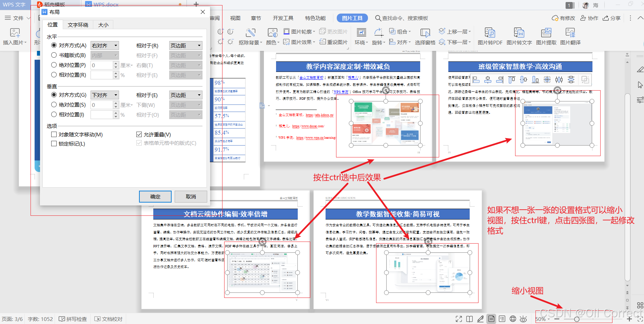Click the 拼写检查 spell check status icon
This screenshot has height=324, width=644.
62,319
